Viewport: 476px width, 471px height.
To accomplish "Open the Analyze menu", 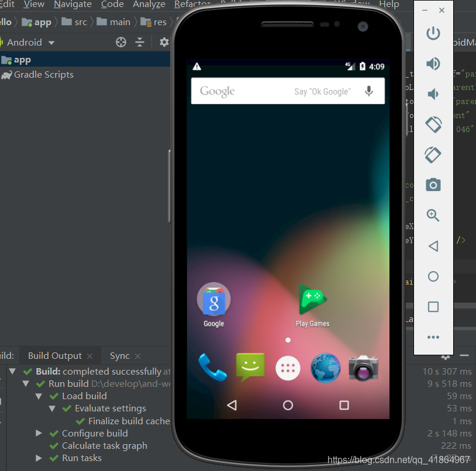I will pyautogui.click(x=149, y=4).
